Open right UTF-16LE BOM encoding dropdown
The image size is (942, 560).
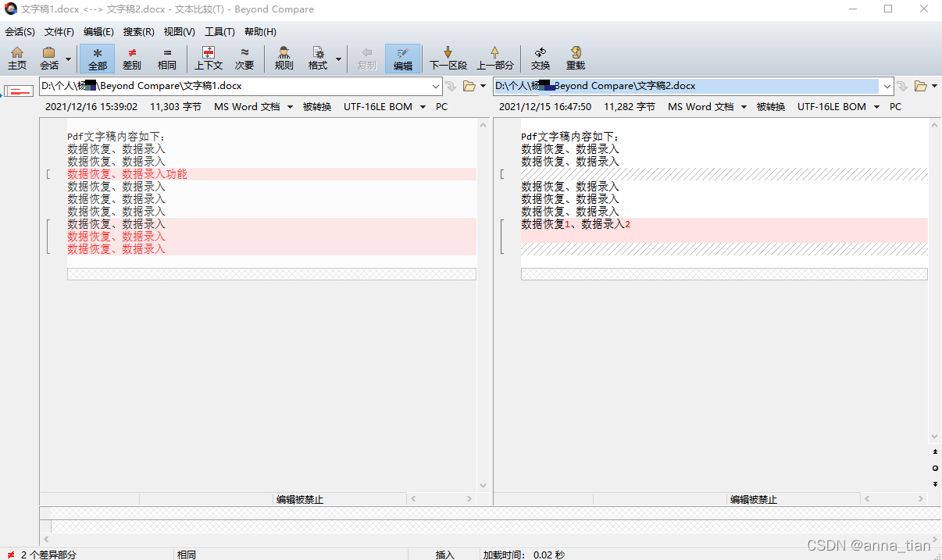pos(839,107)
